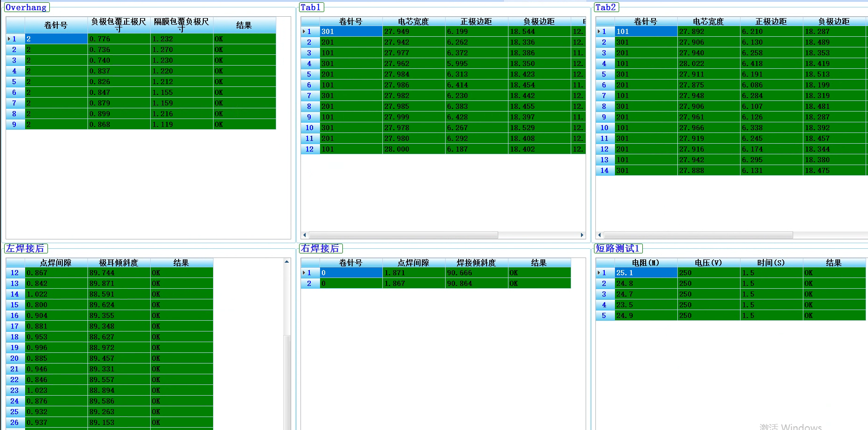Image resolution: width=868 pixels, height=430 pixels.
Task: Click the 极耳倾斜度 header in 左焊接后 table
Action: [x=119, y=263]
